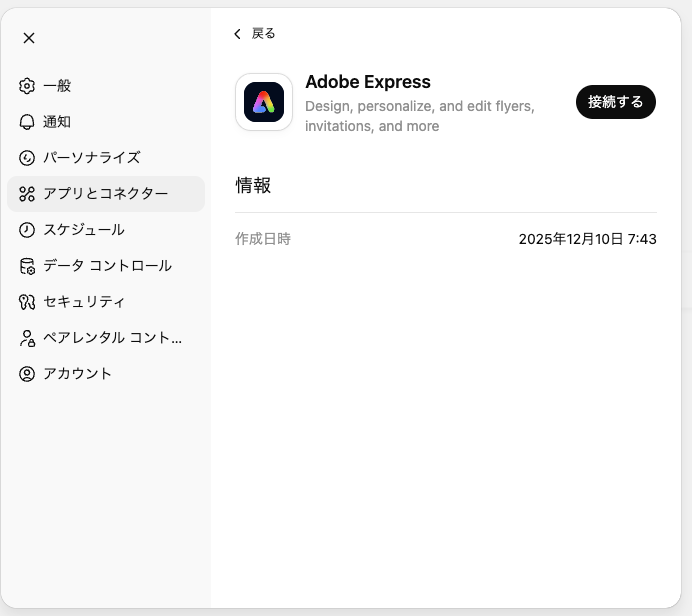Open the 一般 settings section

57,86
